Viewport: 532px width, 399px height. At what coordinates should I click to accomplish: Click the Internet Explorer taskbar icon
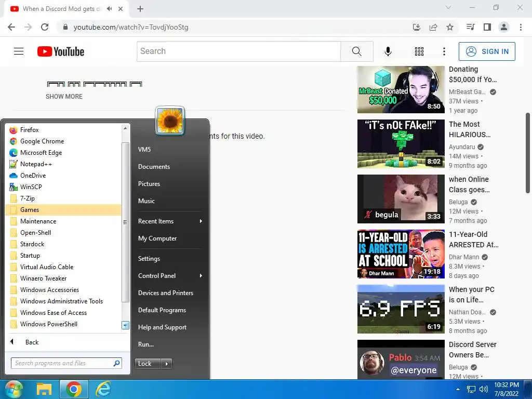[103, 389]
